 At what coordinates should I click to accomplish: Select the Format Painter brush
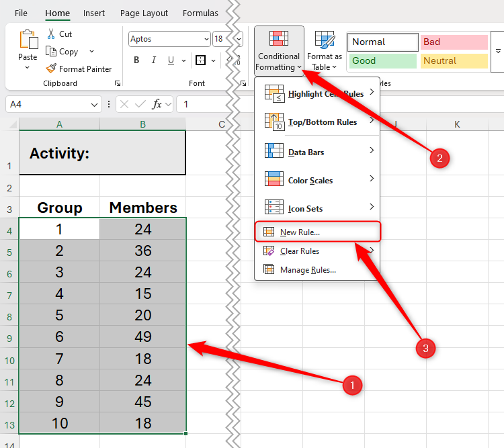[x=52, y=69]
